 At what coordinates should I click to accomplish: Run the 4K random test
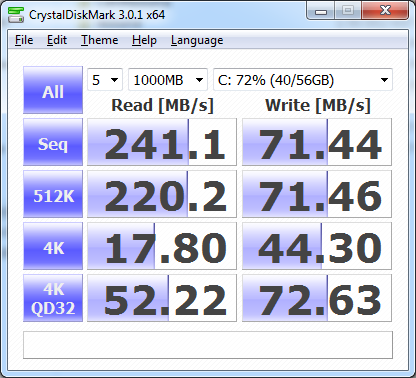click(53, 246)
